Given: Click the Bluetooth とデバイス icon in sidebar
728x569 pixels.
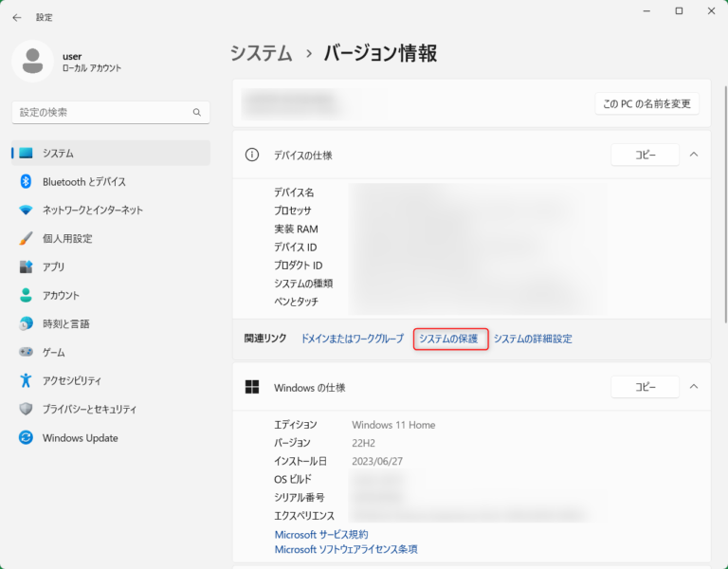Looking at the screenshot, I should point(27,181).
